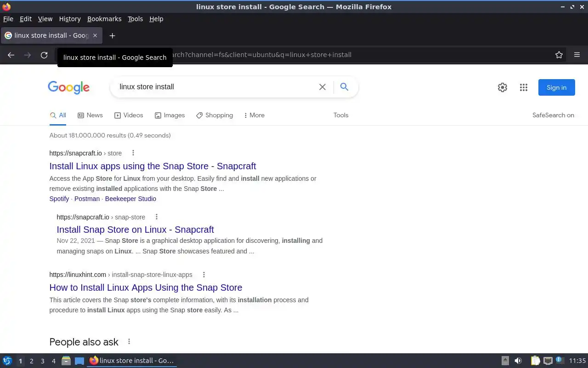Screen dimensions: 588x368
Task: Open 'How to Install Linux Apps Using the Snap Store'
Action: [x=146, y=287]
